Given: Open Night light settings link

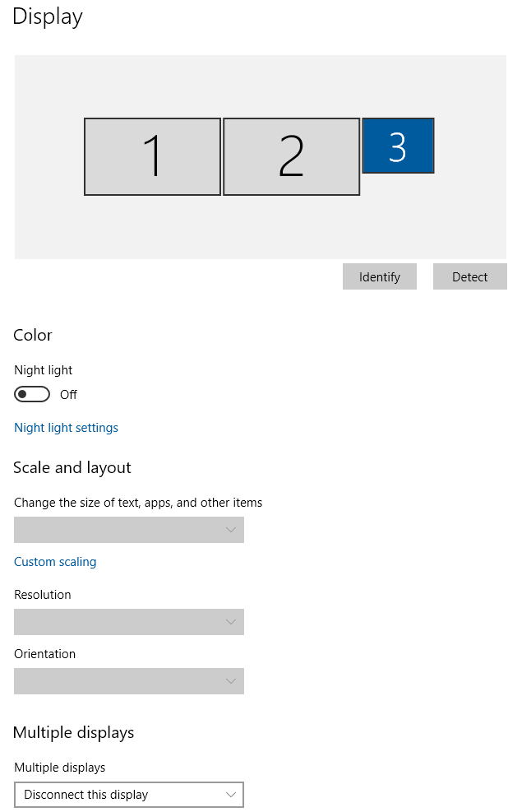Looking at the screenshot, I should pos(66,428).
